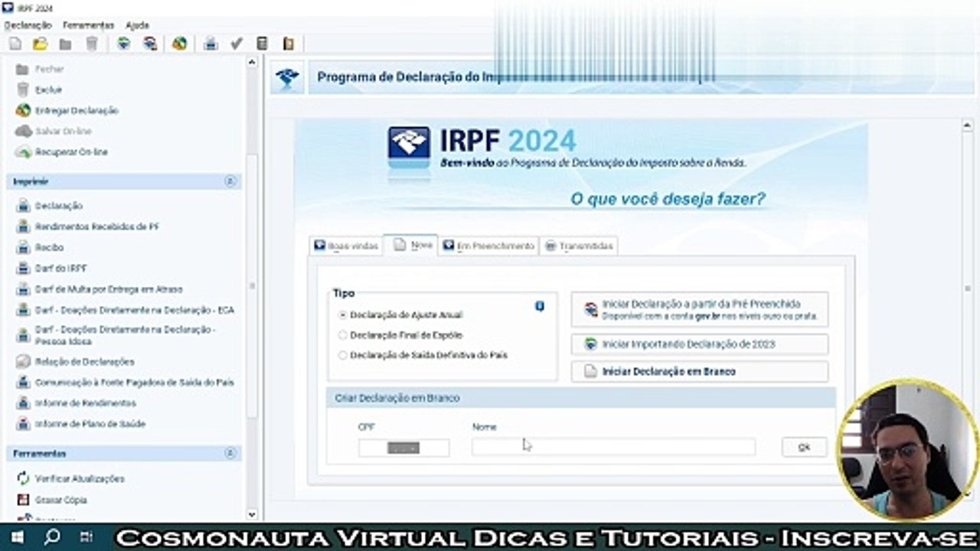Switch to the Nova tab
The width and height of the screenshot is (980, 551).
pos(412,245)
